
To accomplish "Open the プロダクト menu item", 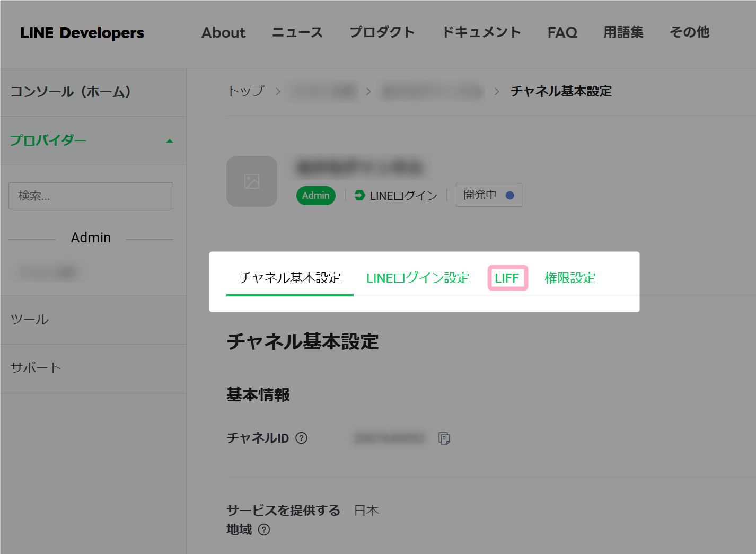I will [382, 32].
